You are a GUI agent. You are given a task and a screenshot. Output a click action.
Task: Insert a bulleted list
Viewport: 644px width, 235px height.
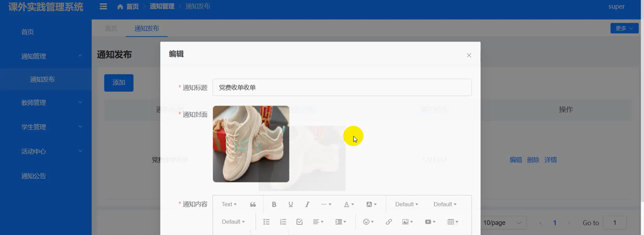266,222
